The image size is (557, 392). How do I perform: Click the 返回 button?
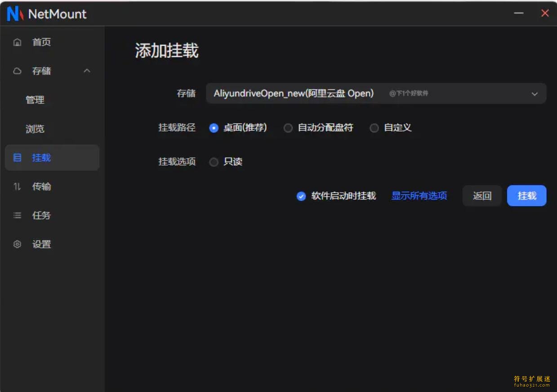point(482,196)
